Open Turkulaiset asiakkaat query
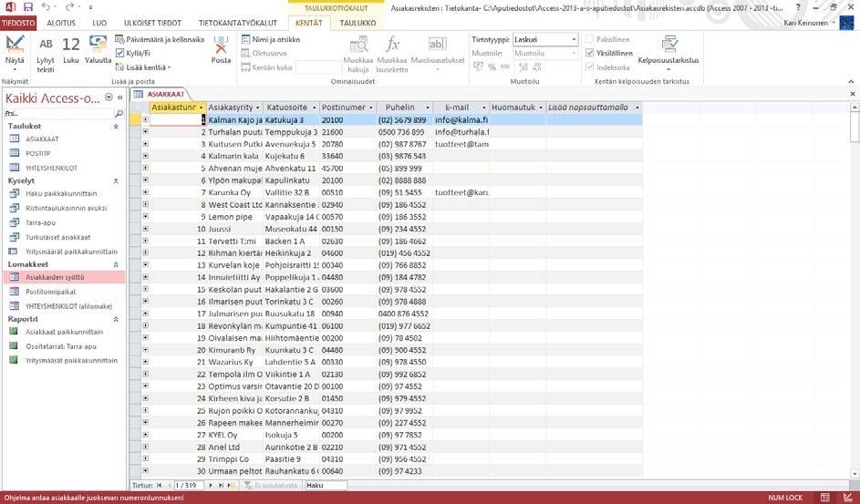Screen dimensions: 860x504 tap(58, 238)
